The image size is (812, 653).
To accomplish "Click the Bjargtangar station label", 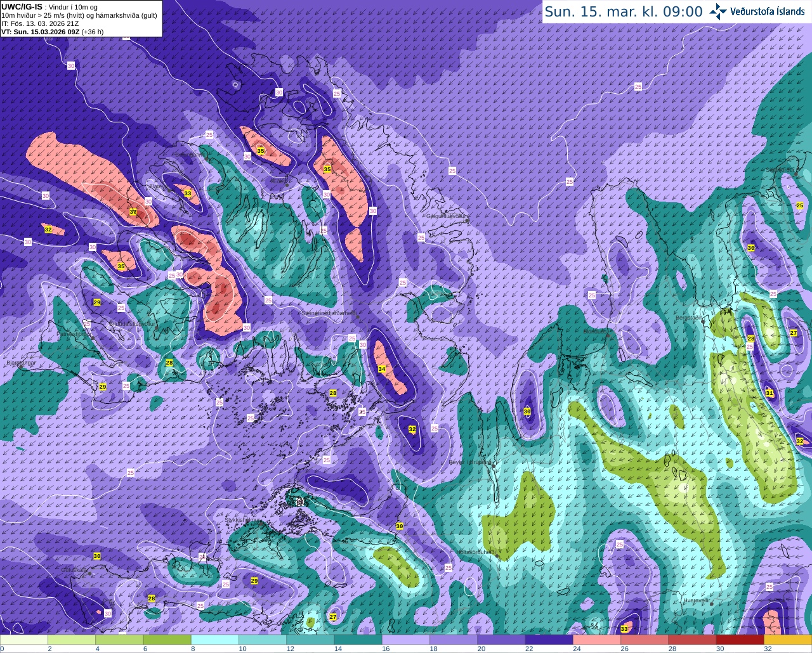I will tap(20, 363).
